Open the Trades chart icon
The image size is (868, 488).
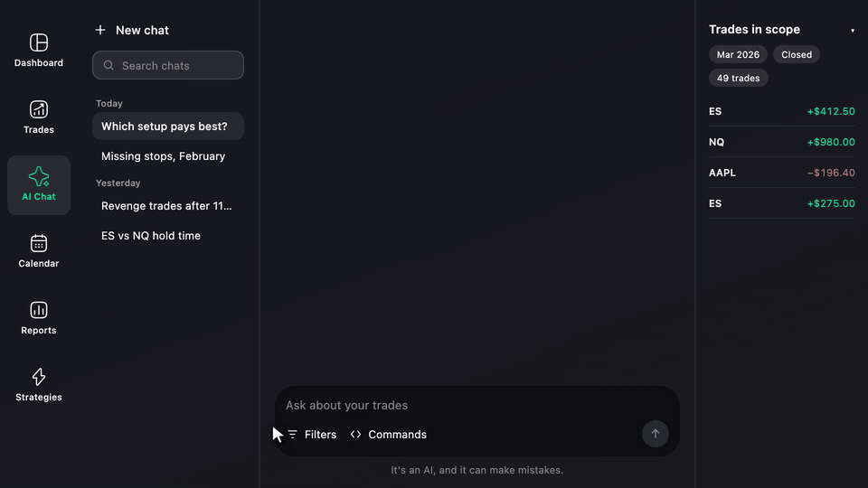pyautogui.click(x=39, y=109)
